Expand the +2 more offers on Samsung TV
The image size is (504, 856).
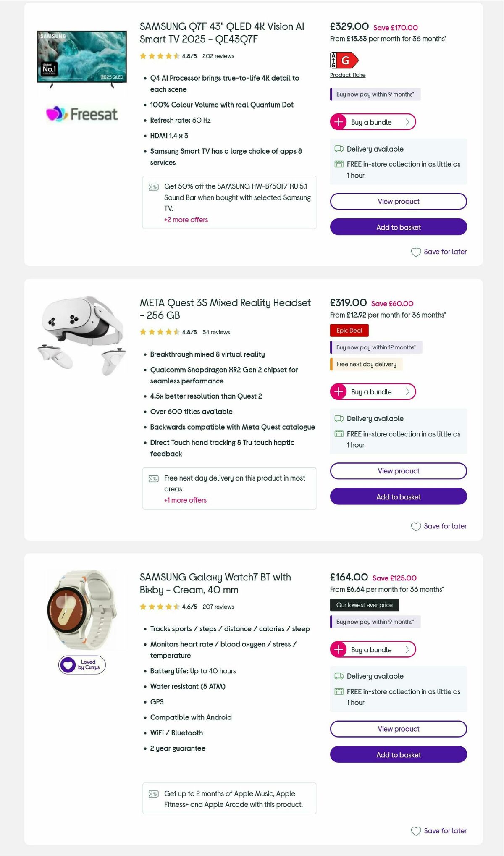[x=186, y=220]
